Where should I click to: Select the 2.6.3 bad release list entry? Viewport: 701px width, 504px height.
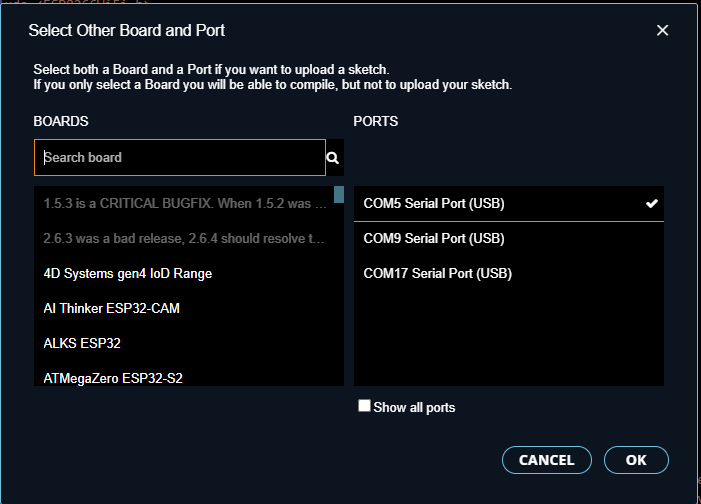coord(184,238)
